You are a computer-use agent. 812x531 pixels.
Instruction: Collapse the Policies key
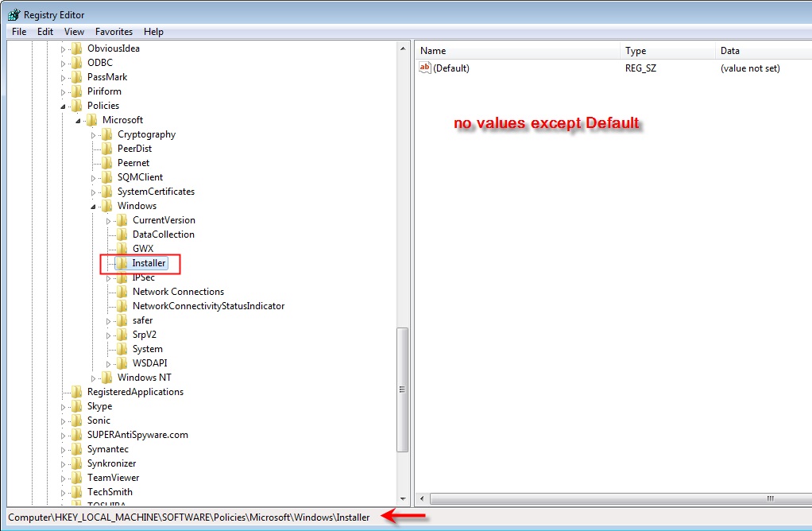tap(64, 105)
